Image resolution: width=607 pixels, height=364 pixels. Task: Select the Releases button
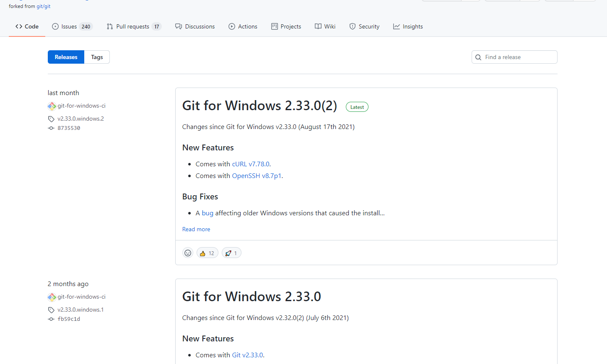pos(66,57)
